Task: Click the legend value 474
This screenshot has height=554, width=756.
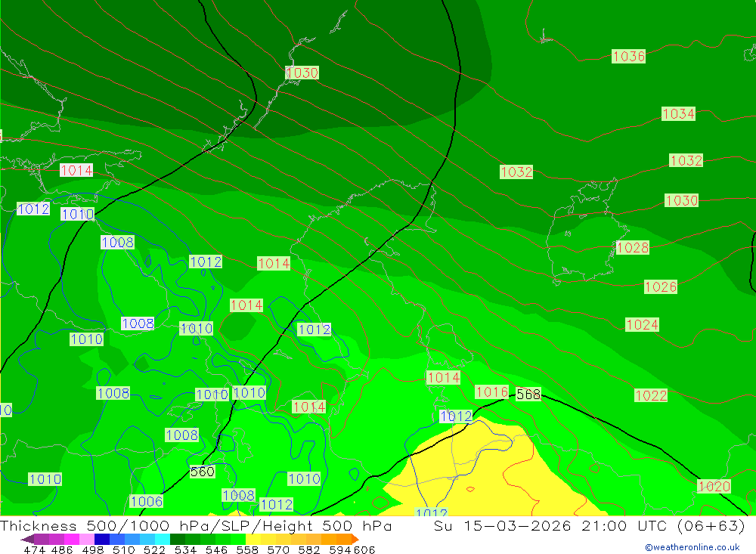Action: [x=34, y=549]
